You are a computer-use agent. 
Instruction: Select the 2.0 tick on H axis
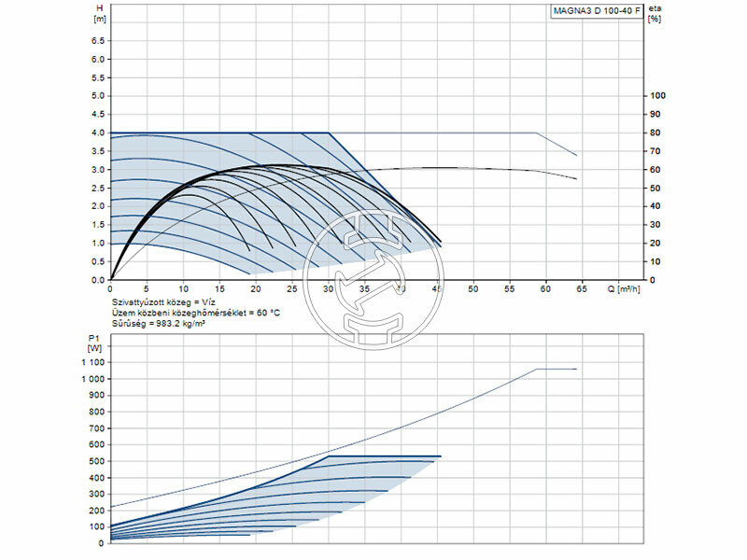click(x=99, y=206)
